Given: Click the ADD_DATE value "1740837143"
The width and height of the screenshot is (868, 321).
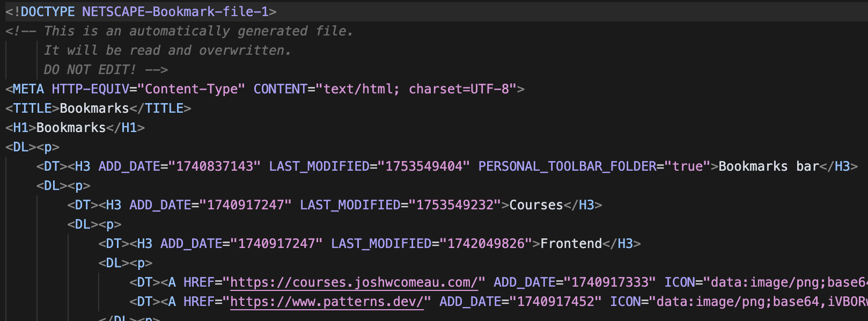Looking at the screenshot, I should pyautogui.click(x=215, y=166).
